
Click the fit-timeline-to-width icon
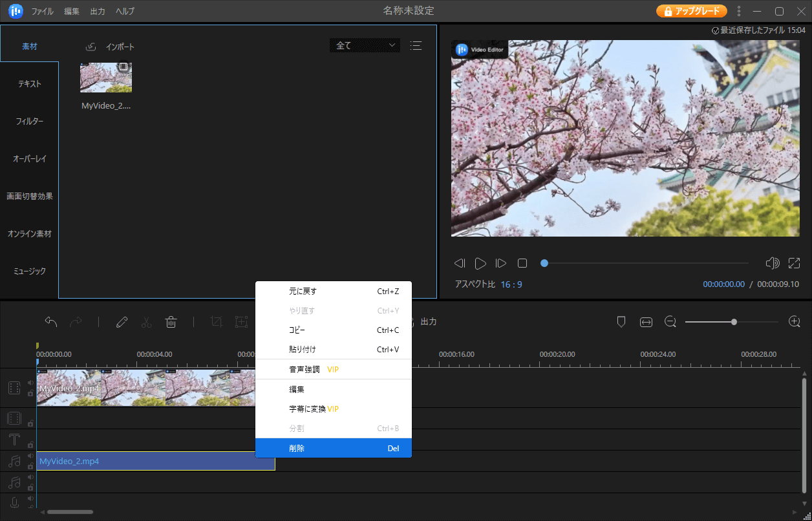646,322
